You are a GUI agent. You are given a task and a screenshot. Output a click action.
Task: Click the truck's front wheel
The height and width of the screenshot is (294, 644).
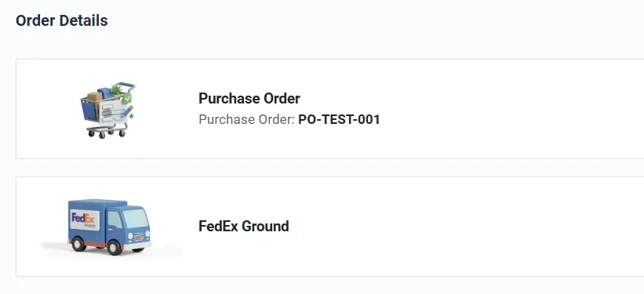115,247
